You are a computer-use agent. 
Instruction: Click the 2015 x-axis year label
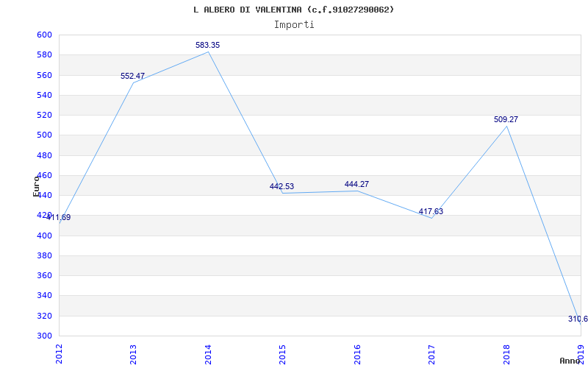tap(282, 354)
